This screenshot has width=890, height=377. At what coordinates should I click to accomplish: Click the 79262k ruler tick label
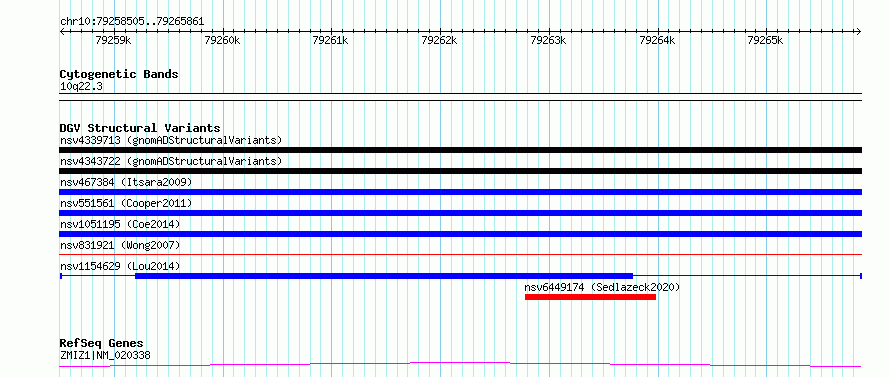[x=440, y=40]
